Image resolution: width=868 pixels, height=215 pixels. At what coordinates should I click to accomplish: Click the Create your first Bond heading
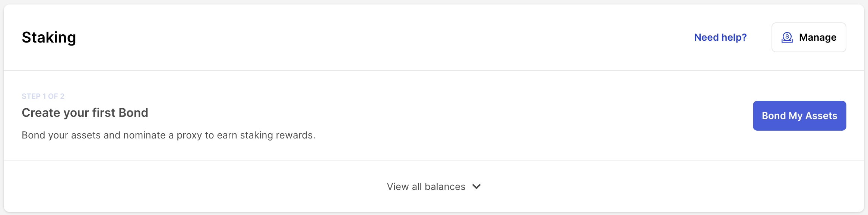[x=85, y=113]
